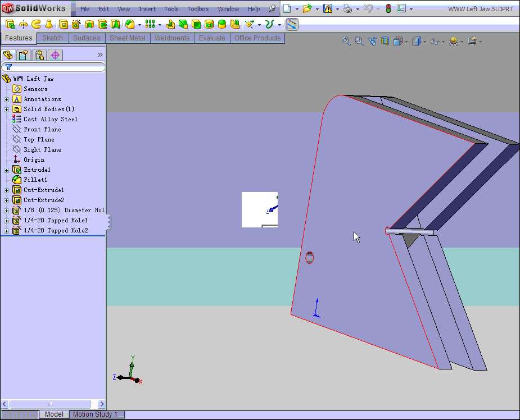Switch to the Sheet Metal tab

[x=128, y=38]
